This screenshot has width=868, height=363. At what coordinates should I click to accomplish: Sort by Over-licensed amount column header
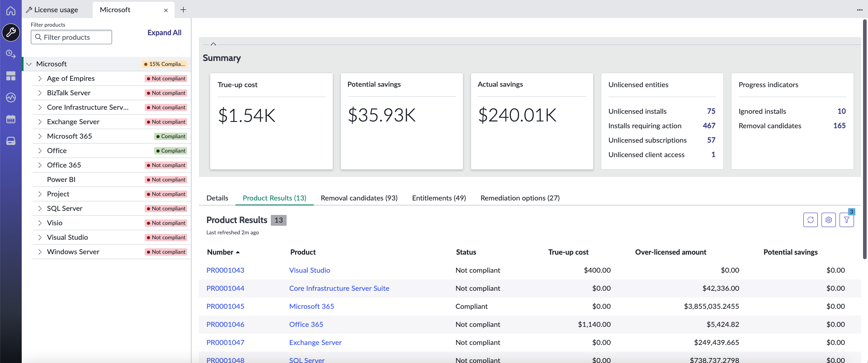670,252
